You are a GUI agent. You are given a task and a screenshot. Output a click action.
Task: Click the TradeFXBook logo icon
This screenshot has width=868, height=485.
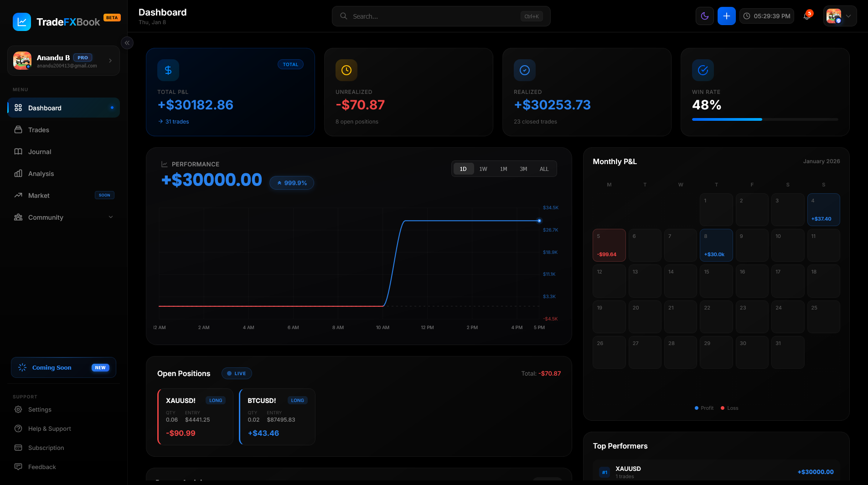point(22,22)
